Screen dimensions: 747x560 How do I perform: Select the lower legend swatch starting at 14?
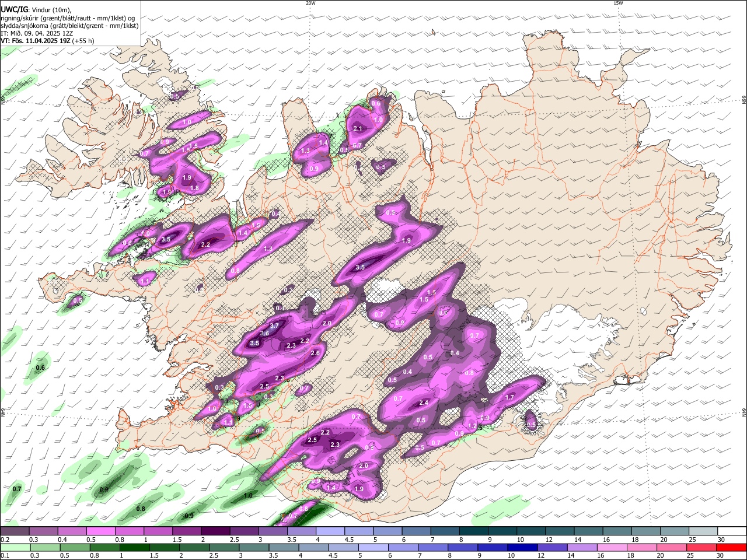[582, 547]
